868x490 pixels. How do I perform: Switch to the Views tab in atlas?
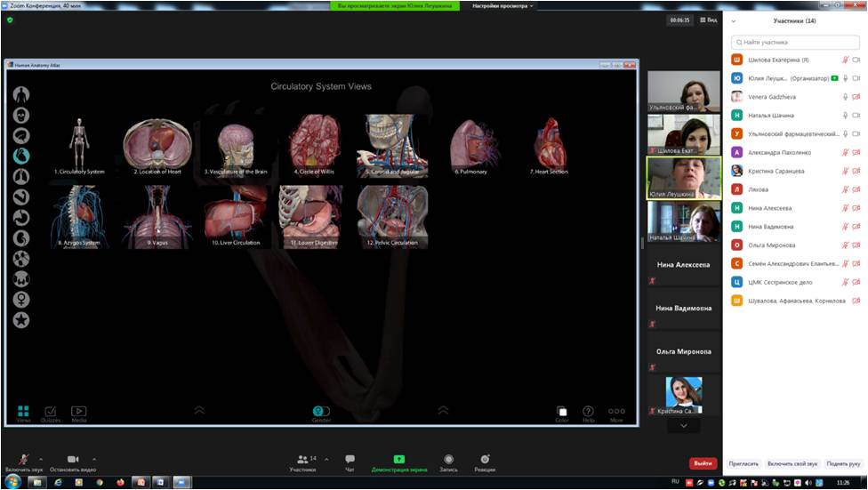[x=23, y=412]
